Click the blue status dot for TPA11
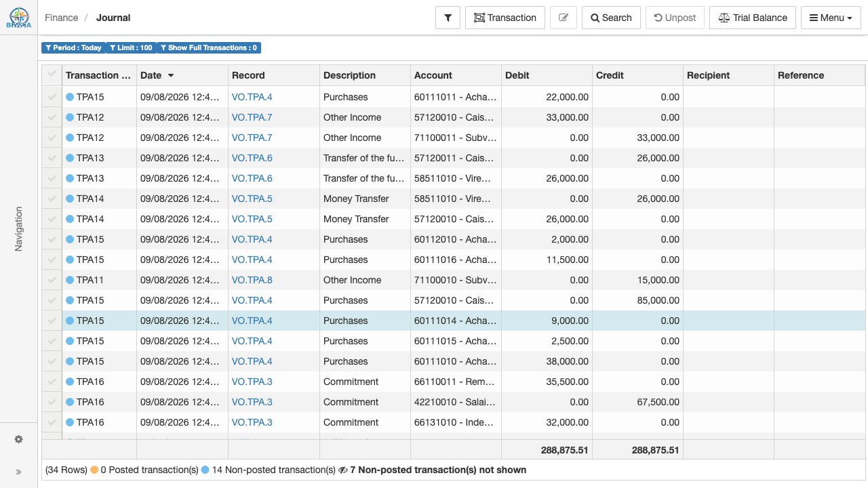Screen dimensions: 868x488 (x=70, y=280)
